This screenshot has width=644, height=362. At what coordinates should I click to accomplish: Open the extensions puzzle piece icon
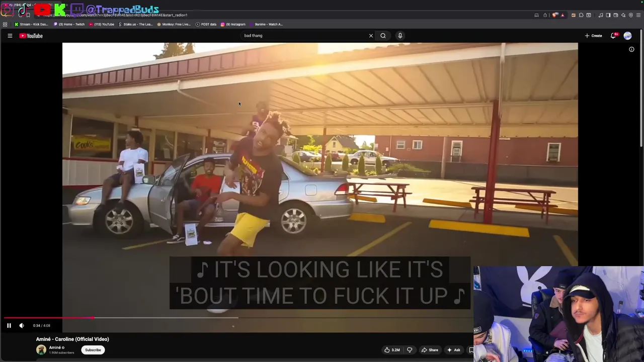click(581, 15)
